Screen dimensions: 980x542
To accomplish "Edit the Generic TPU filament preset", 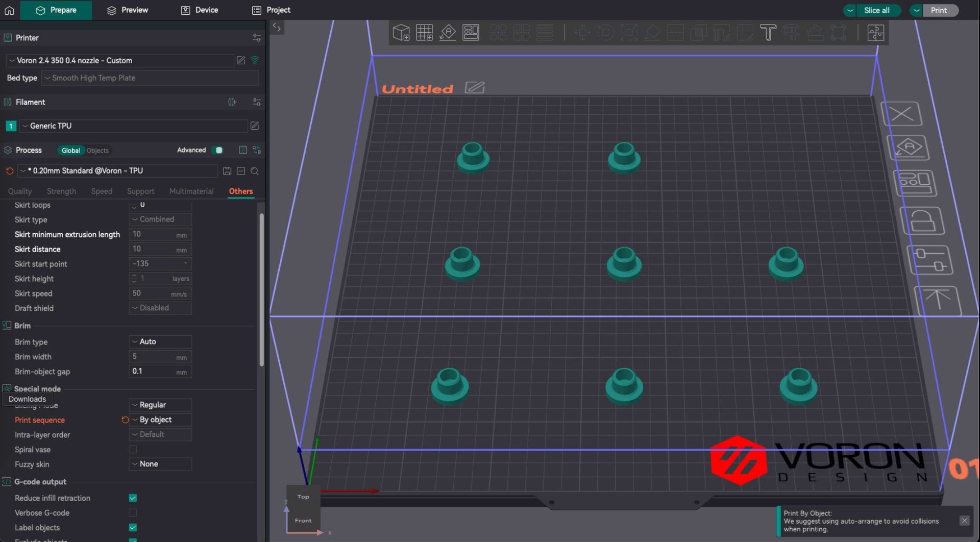I will (x=254, y=126).
